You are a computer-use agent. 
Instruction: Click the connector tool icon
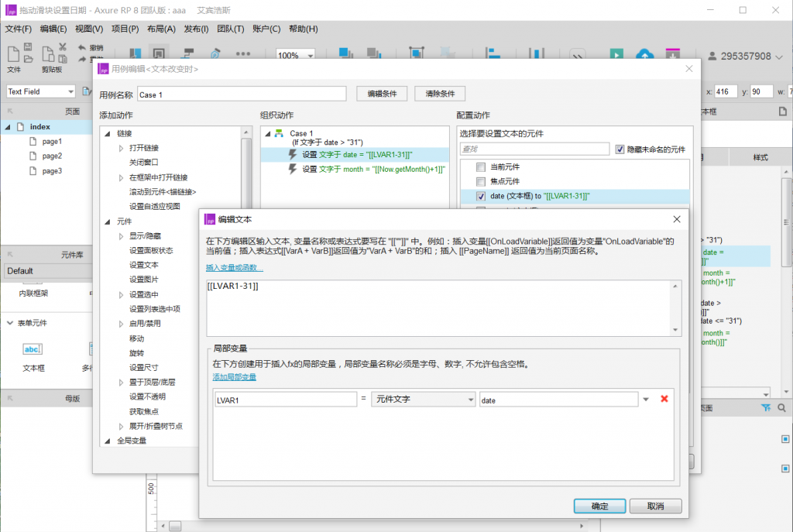(x=188, y=53)
